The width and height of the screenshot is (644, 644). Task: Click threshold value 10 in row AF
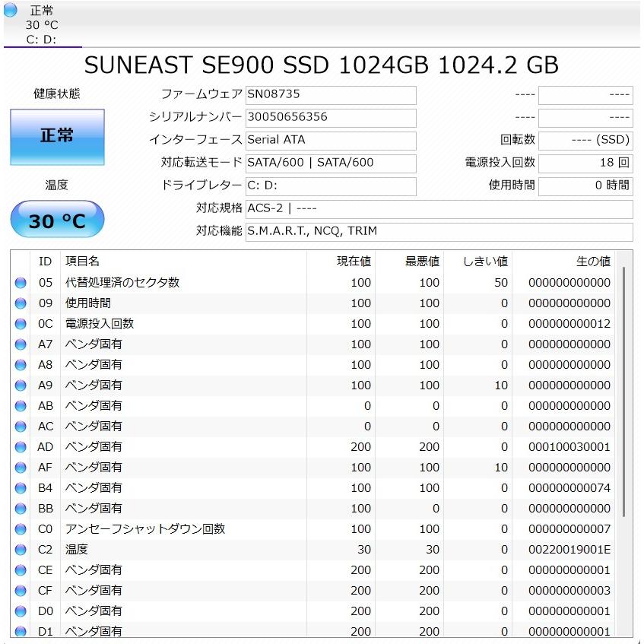(501, 468)
